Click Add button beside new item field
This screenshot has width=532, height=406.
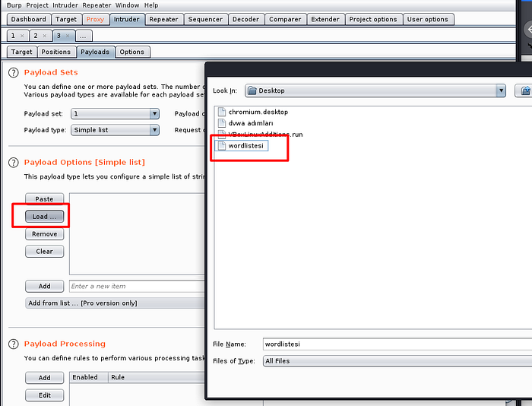tap(44, 286)
